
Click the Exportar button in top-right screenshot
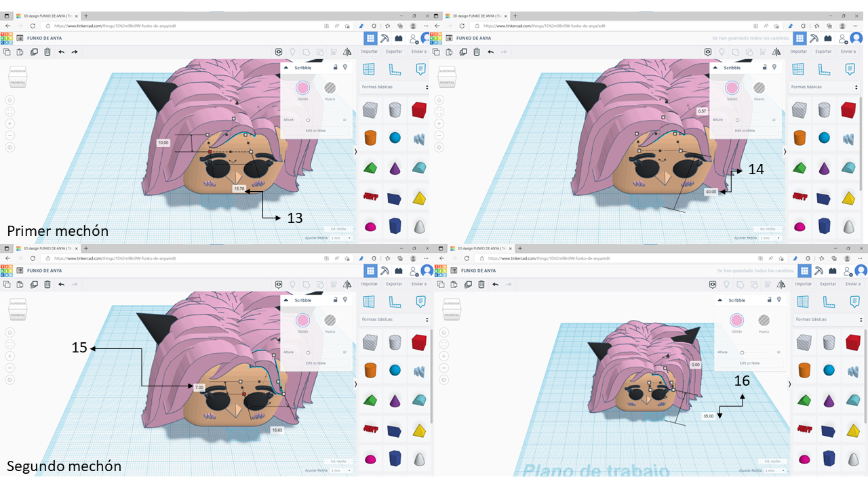click(823, 52)
